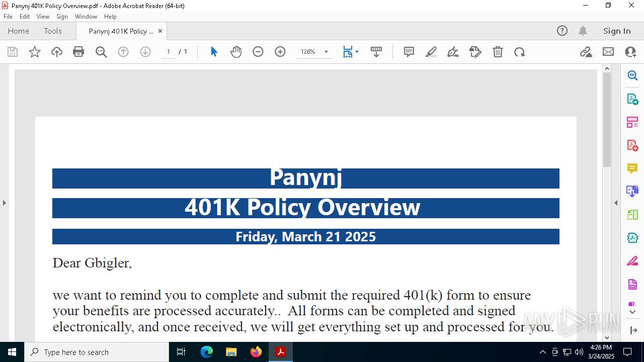Screen dimensions: 644x362
Task: Click the Sign In link
Action: 617,31
